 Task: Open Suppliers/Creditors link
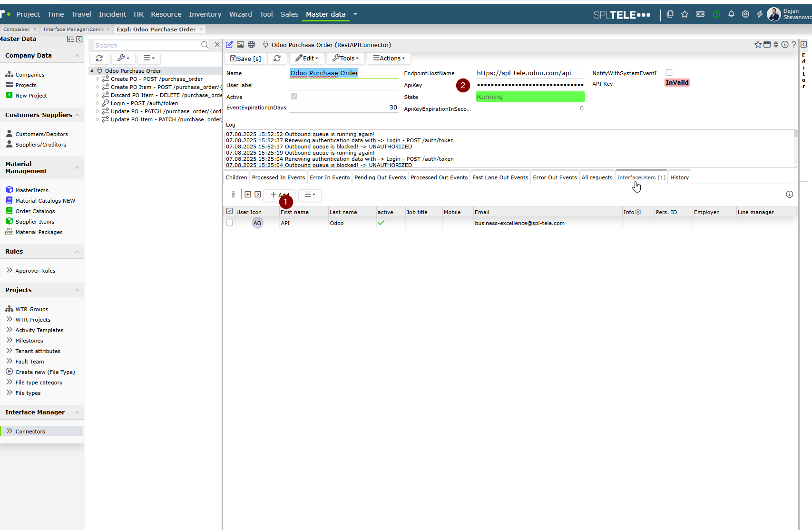pos(41,145)
